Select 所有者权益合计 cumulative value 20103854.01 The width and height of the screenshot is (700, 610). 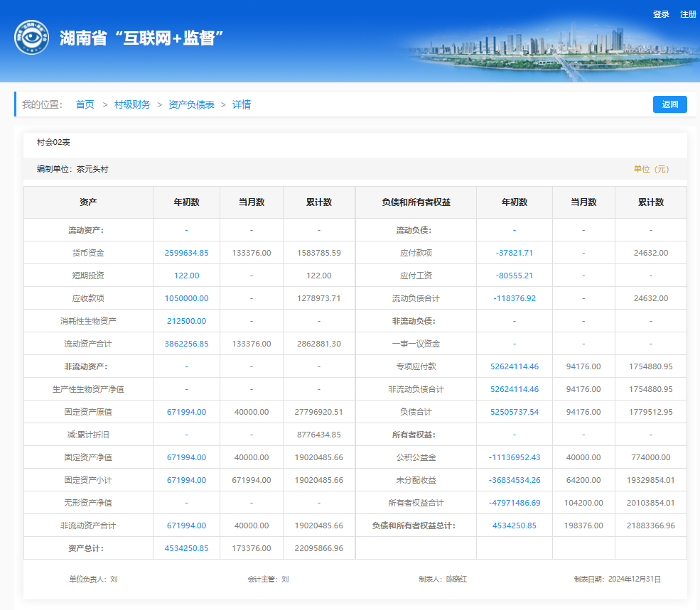[650, 503]
